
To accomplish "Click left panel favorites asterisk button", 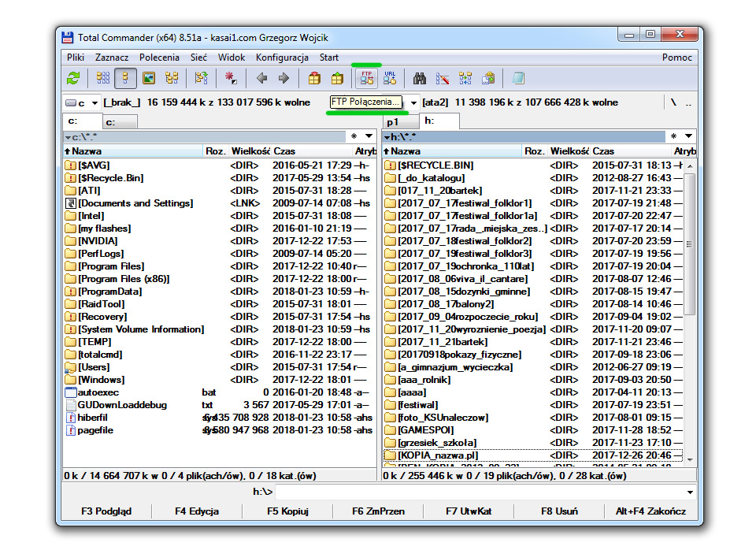I will click(x=354, y=136).
